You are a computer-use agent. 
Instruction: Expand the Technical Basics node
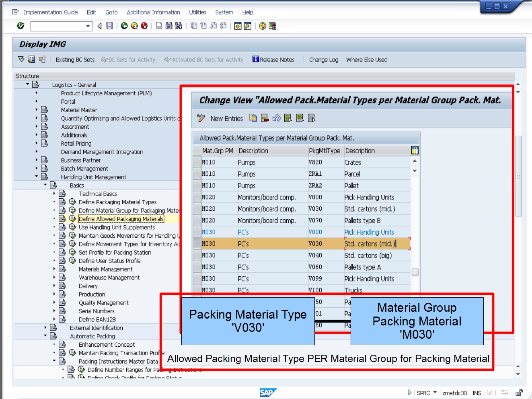tap(54, 194)
